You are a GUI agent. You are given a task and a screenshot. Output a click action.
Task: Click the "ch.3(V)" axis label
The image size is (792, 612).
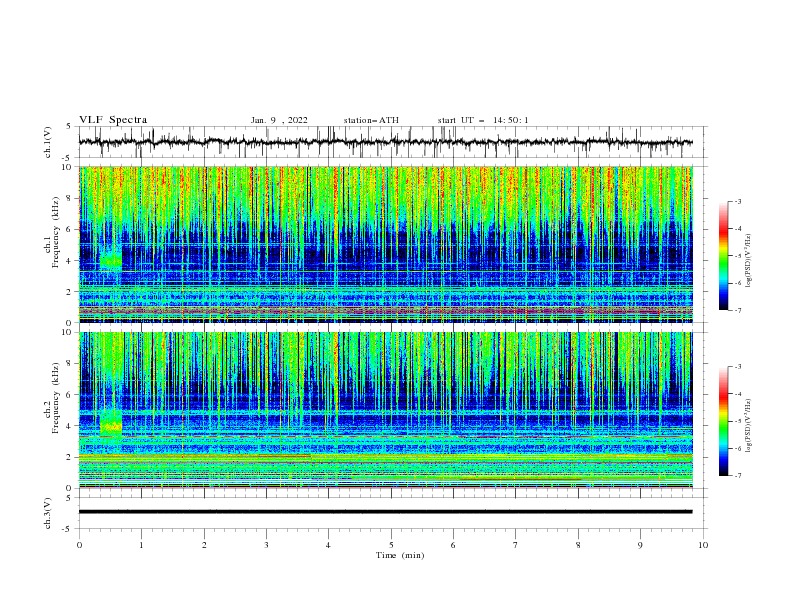(x=47, y=513)
